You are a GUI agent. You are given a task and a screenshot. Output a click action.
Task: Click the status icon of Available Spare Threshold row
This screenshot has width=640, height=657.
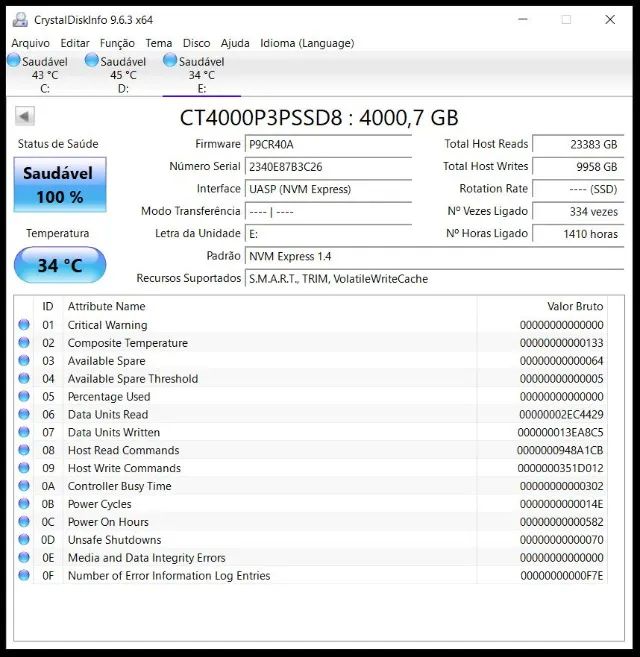(24, 378)
